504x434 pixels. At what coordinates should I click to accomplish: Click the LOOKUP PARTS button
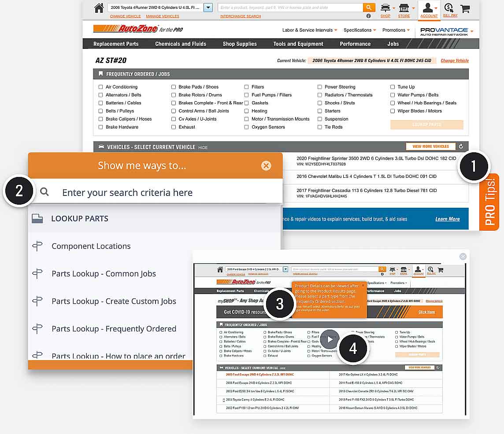(x=426, y=125)
